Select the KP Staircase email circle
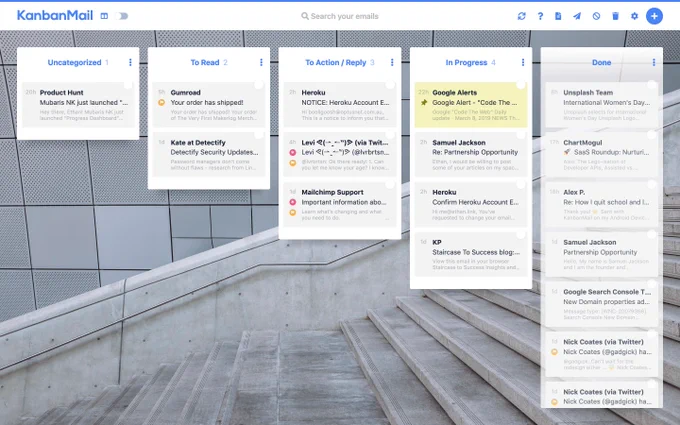The width and height of the screenshot is (680, 425). pyautogui.click(x=521, y=234)
